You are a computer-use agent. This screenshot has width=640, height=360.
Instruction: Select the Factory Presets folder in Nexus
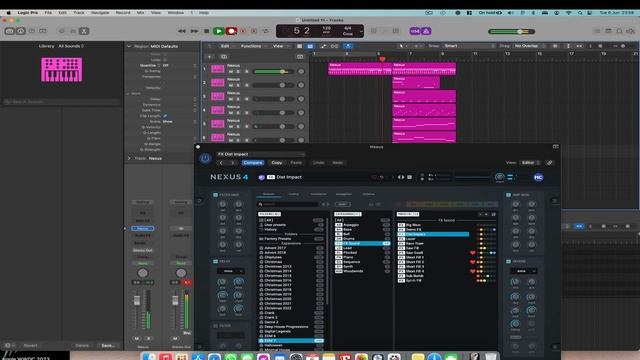click(291, 239)
